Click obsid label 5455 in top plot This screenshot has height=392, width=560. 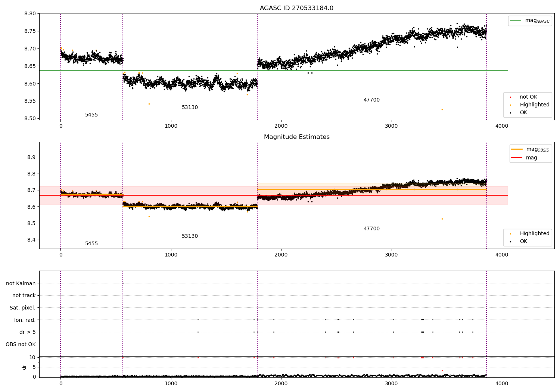(x=91, y=115)
